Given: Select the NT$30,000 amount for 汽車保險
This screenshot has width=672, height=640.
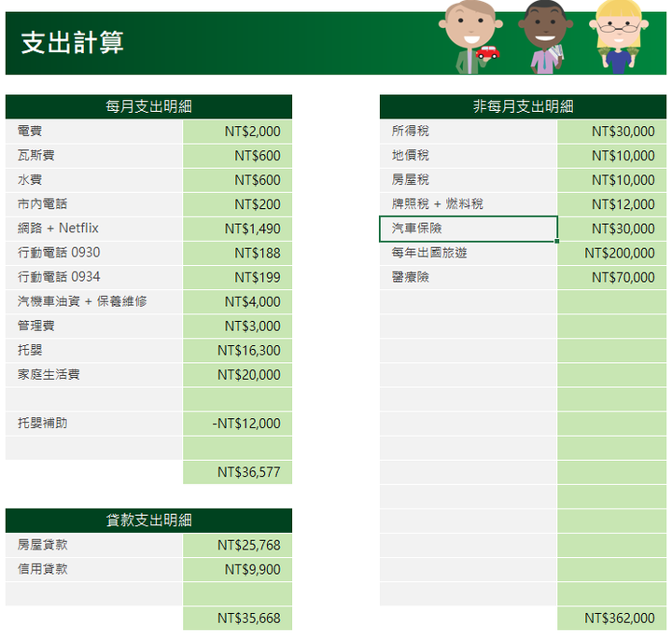Looking at the screenshot, I should (x=612, y=229).
